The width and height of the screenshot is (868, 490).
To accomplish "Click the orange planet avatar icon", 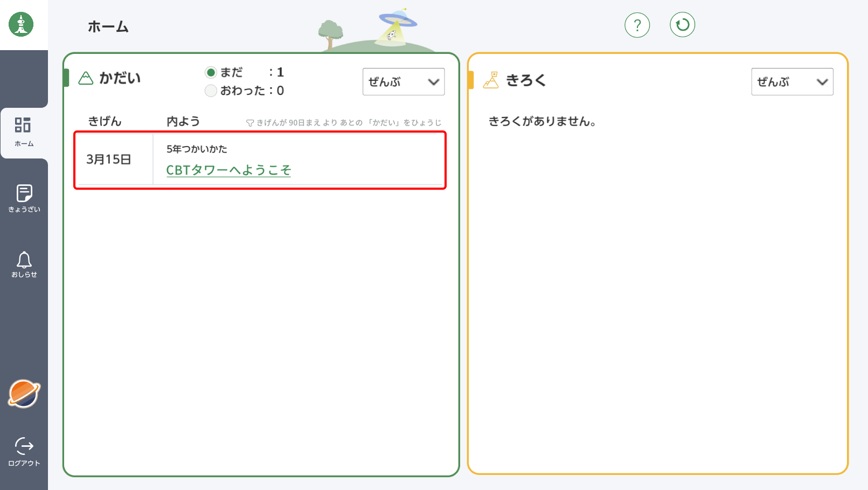I will [24, 394].
